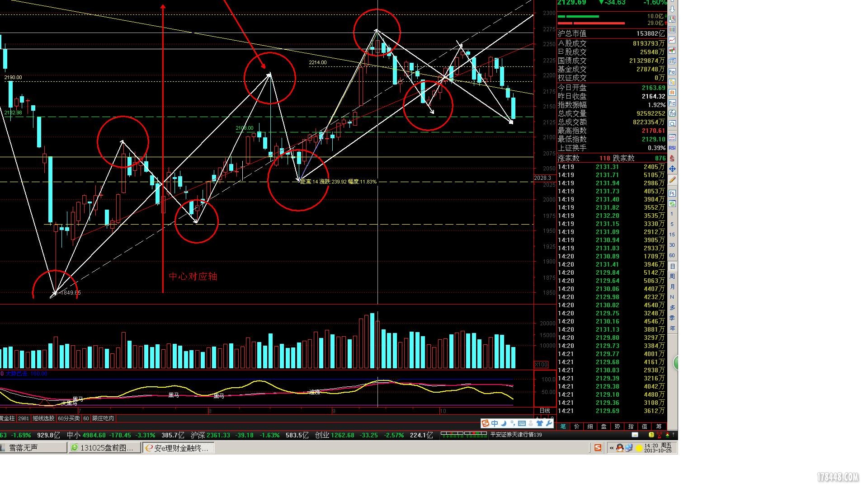This screenshot has width=868, height=488.
Task: Click the '创业 1262.68' index status entry
Action: (x=335, y=435)
